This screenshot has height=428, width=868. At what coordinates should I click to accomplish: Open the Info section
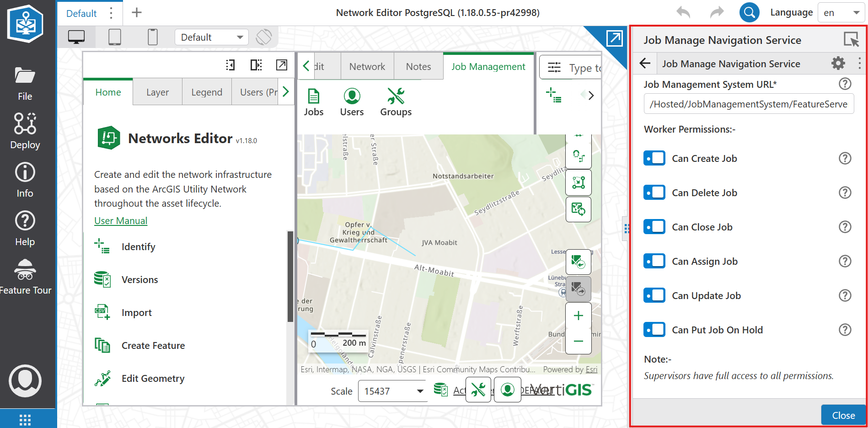25,180
